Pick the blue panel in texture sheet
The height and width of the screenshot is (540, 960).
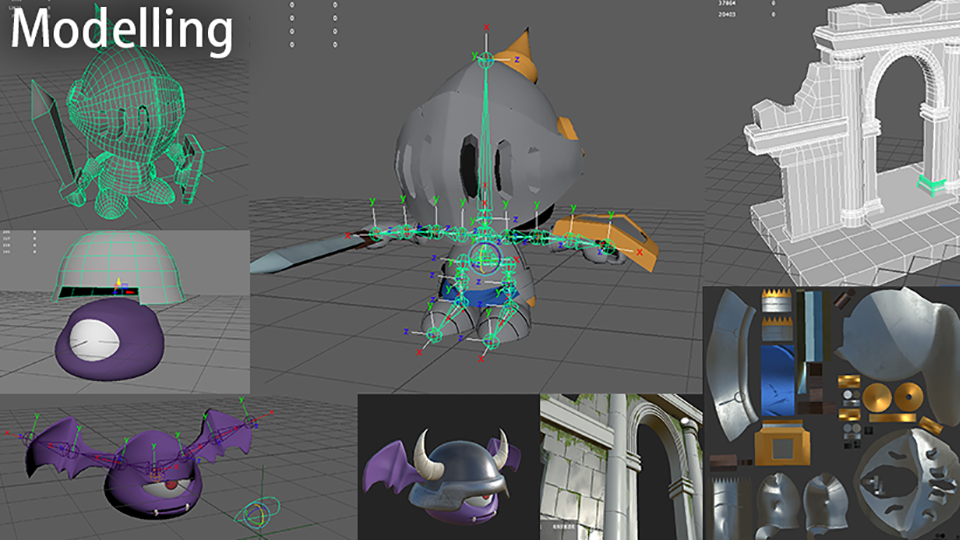pos(776,382)
